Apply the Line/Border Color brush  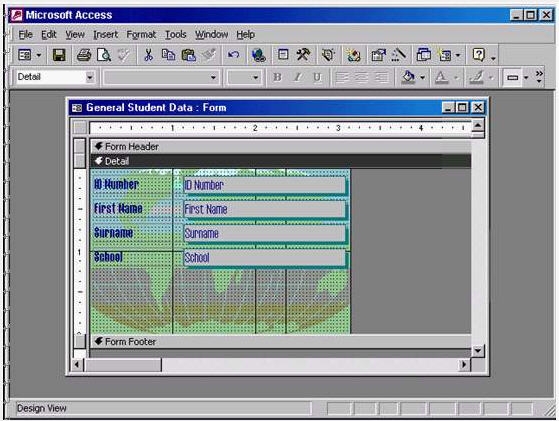(x=476, y=77)
